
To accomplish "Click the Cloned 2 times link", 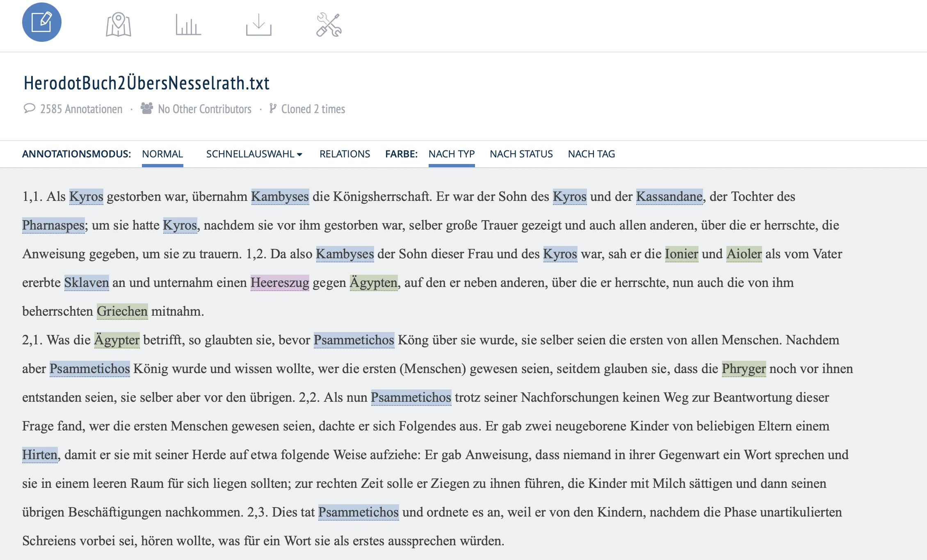I will coord(313,109).
